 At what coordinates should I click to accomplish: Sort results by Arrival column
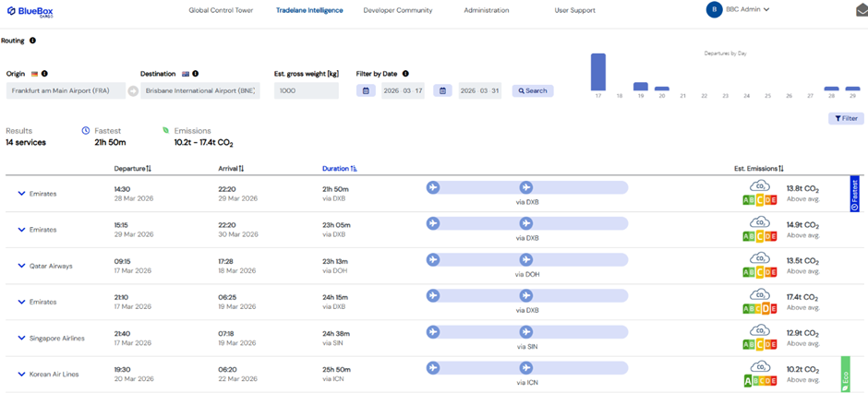(232, 169)
